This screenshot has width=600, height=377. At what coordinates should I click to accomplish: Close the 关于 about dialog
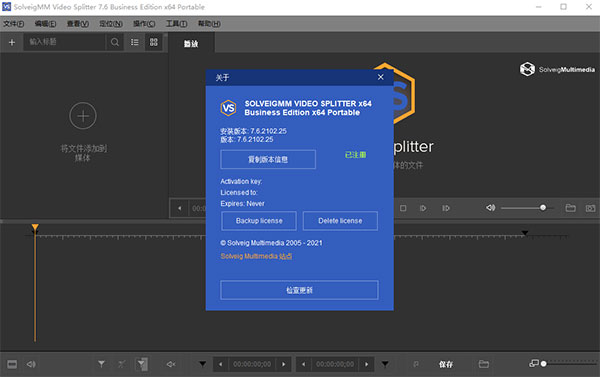tap(380, 77)
